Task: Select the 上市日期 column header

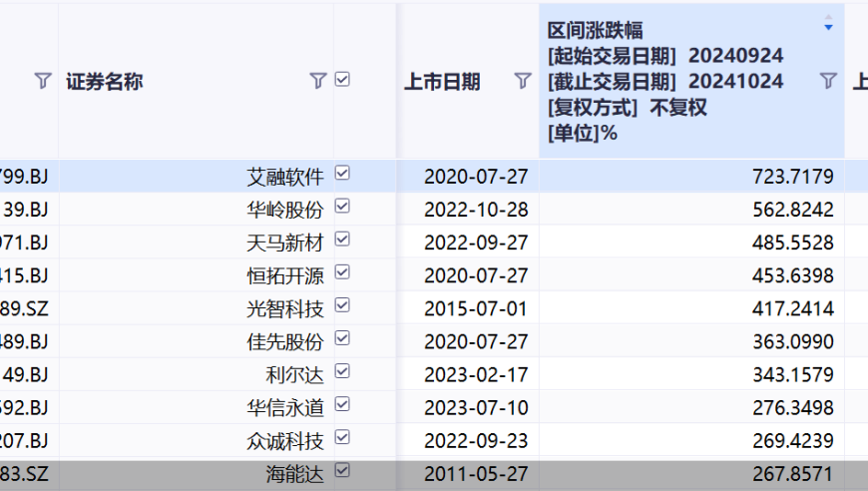Action: [x=442, y=82]
